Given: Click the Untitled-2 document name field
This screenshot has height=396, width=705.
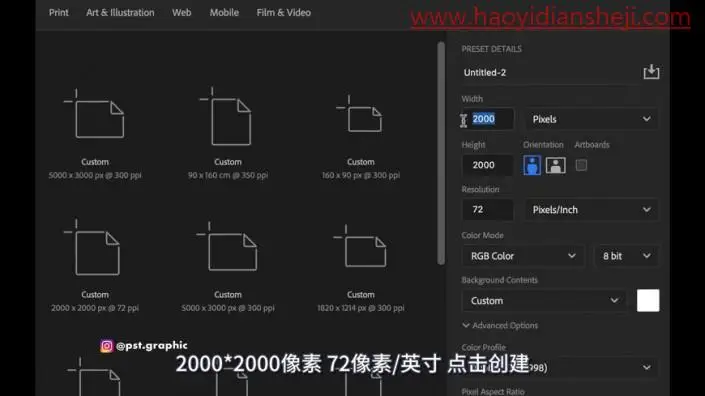Looking at the screenshot, I should tap(551, 72).
